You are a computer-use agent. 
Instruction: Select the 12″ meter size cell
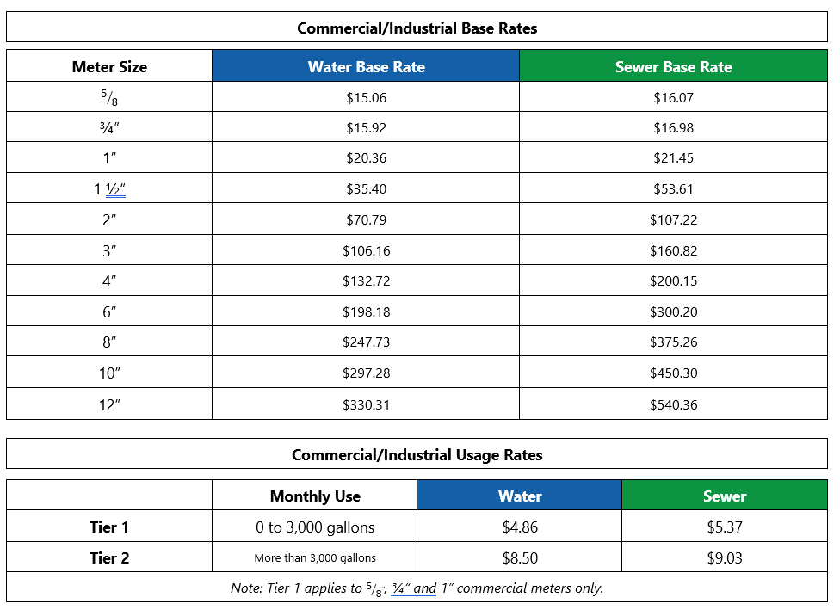tap(109, 404)
